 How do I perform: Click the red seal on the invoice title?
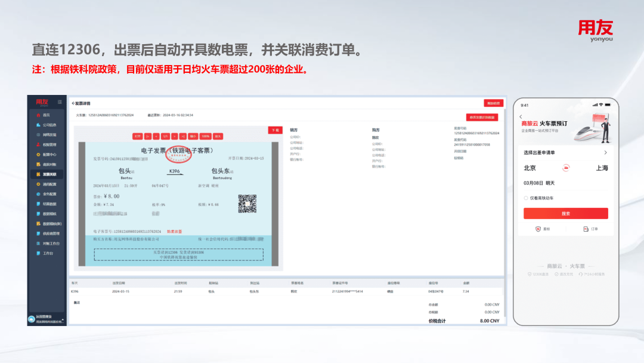coord(178,155)
